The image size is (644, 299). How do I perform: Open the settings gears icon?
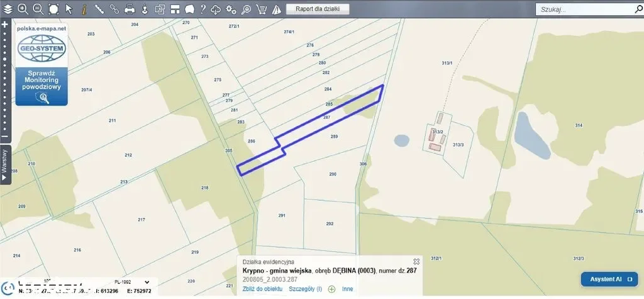(231, 9)
